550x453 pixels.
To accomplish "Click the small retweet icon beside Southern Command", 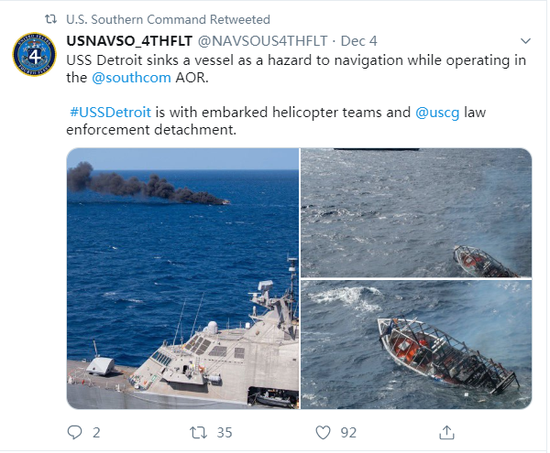I will pos(51,19).
